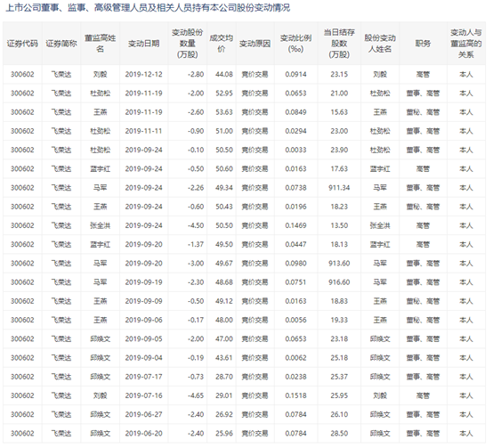Click the share change -0.17

[196, 320]
